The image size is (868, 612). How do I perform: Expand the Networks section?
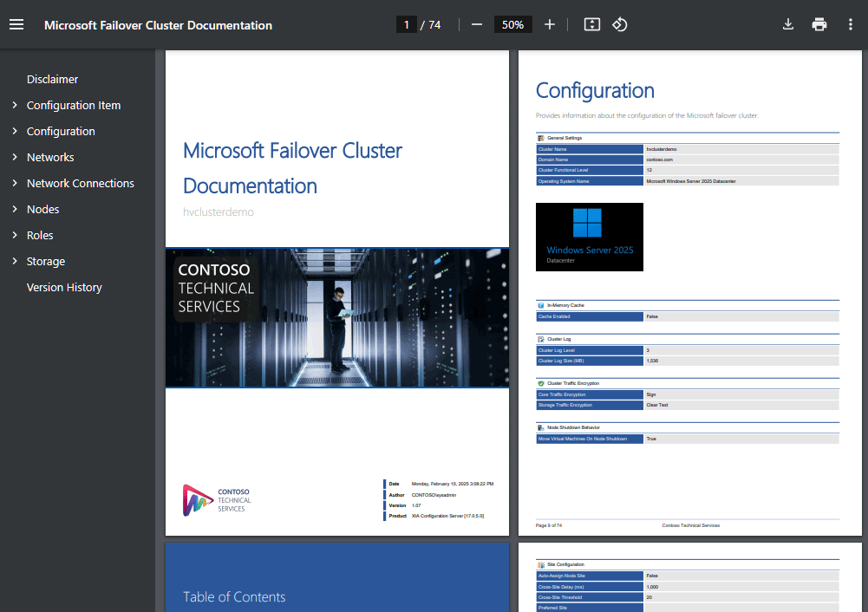14,157
